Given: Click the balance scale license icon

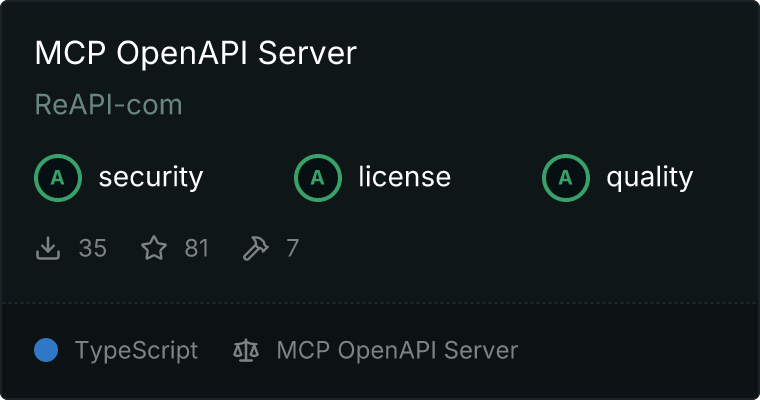Looking at the screenshot, I should pyautogui.click(x=245, y=350).
